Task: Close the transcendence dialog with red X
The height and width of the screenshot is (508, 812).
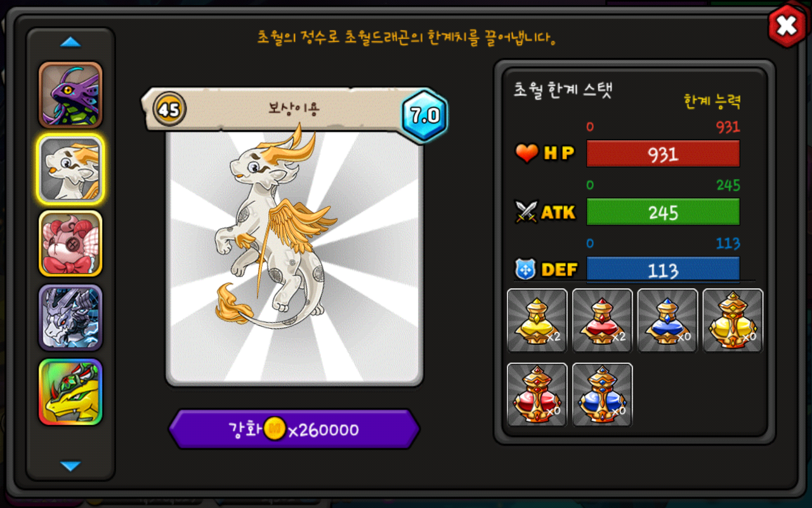Action: pyautogui.click(x=787, y=26)
